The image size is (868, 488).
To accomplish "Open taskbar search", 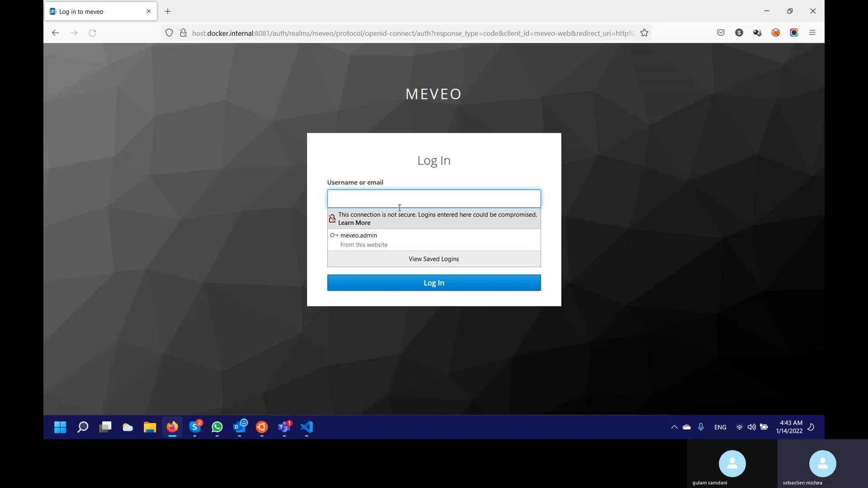I will click(x=83, y=427).
